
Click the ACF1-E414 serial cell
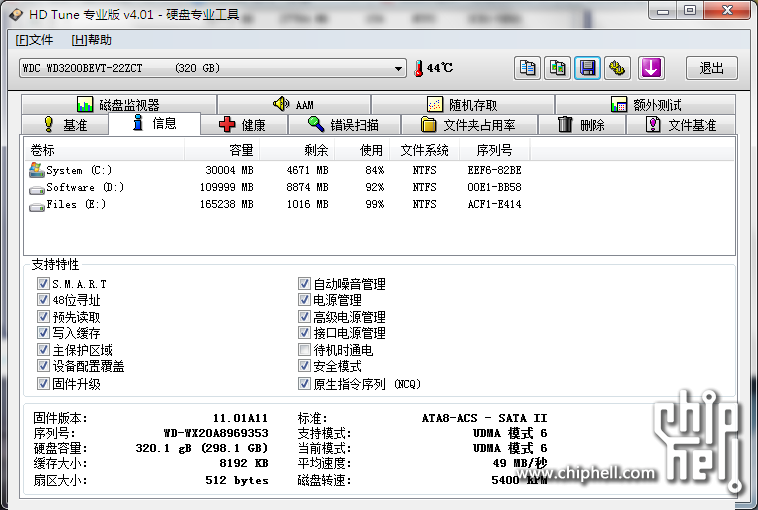494,204
